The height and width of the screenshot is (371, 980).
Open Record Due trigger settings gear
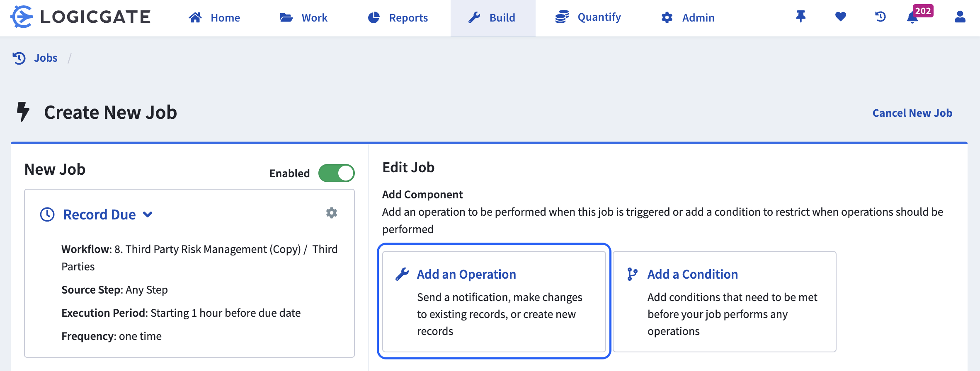tap(331, 213)
